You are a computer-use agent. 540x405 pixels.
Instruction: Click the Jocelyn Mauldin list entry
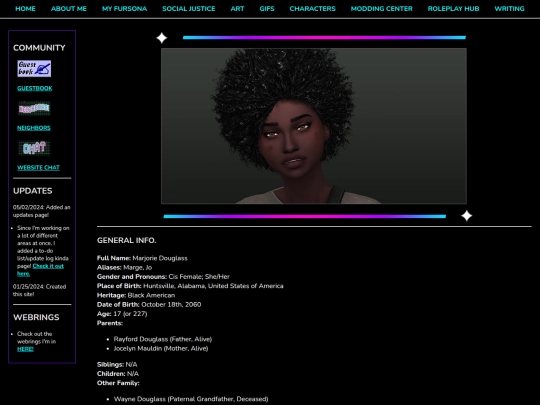click(x=161, y=349)
